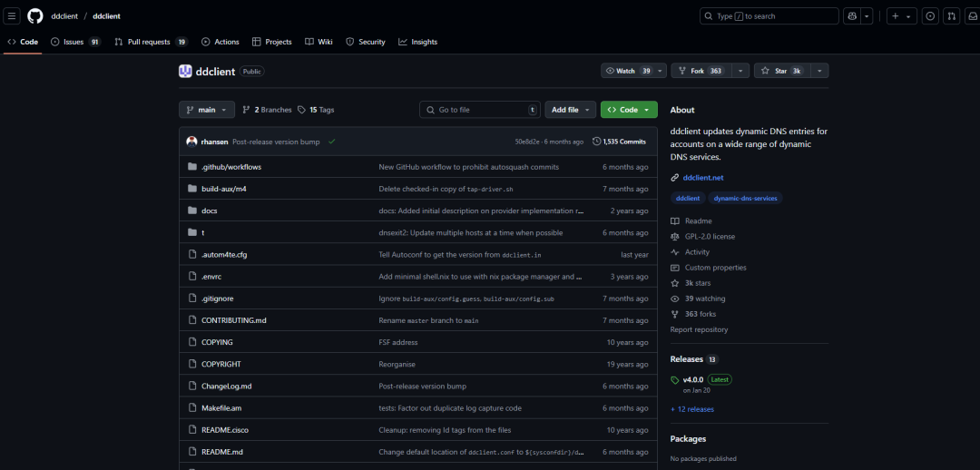980x470 pixels.
Task: Open the Security tab
Action: pyautogui.click(x=366, y=42)
